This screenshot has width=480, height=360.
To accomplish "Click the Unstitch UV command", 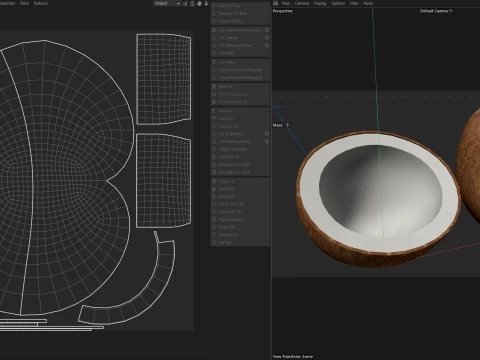I will [240, 157].
